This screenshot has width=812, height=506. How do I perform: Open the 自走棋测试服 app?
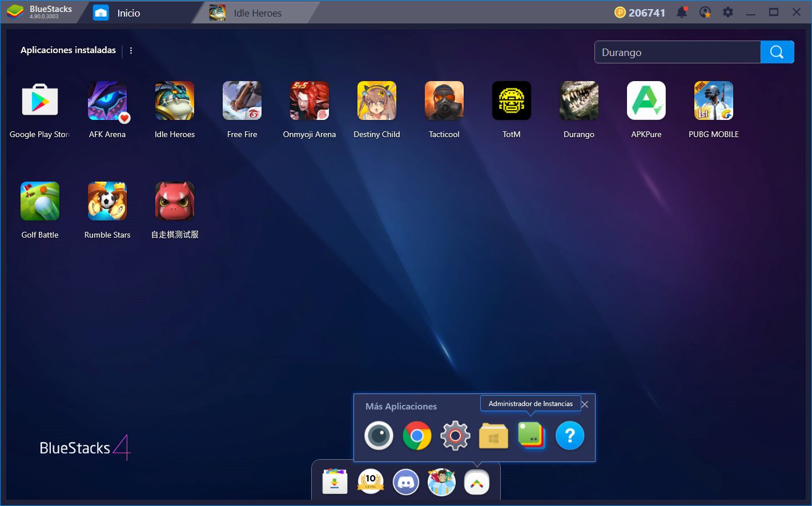pos(175,201)
